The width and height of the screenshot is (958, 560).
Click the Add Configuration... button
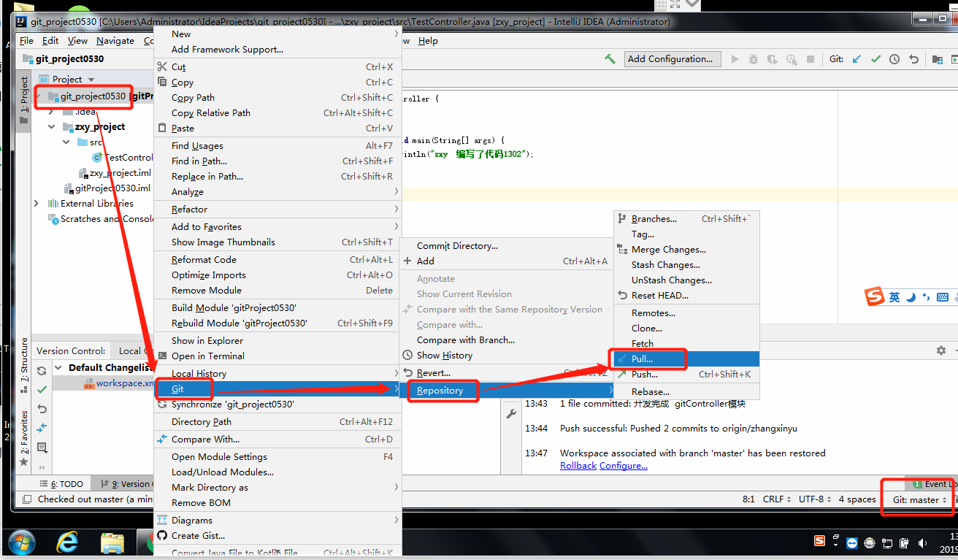pos(672,59)
